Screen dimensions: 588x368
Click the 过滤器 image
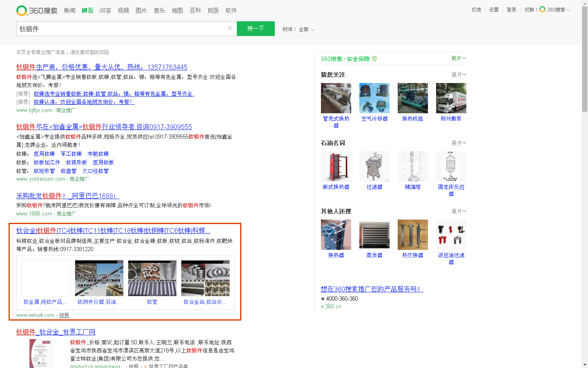374,166
